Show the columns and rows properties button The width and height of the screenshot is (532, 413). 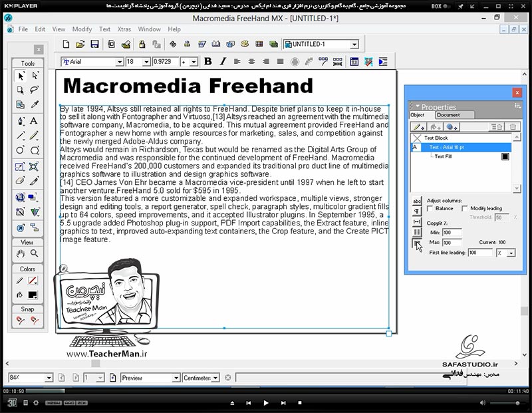click(417, 232)
